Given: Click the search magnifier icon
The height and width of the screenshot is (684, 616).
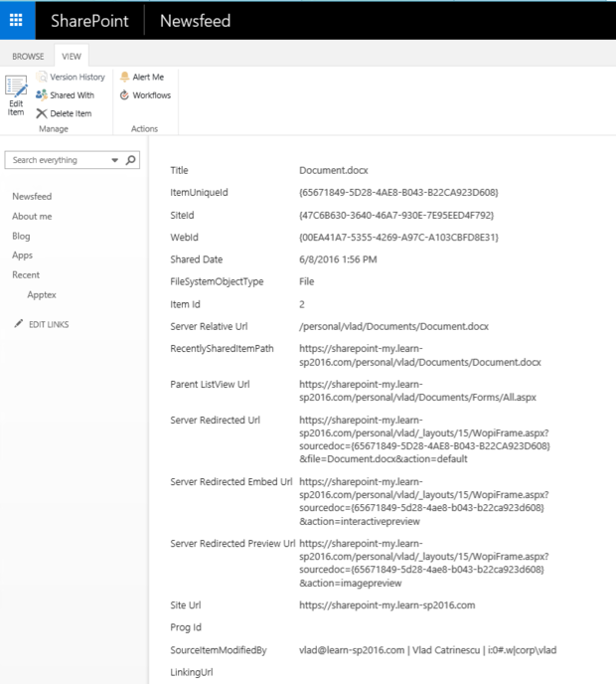Looking at the screenshot, I should pos(130,160).
